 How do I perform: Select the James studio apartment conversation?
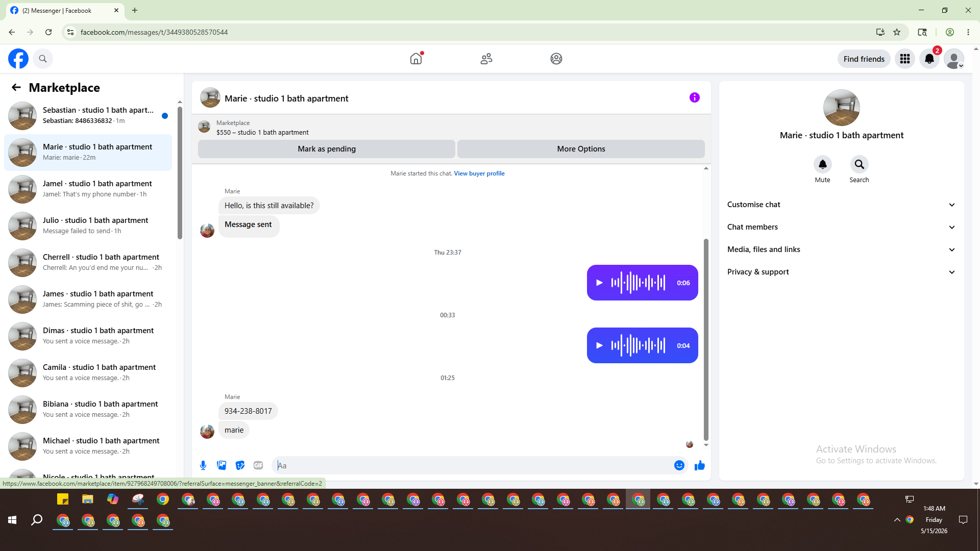pos(88,299)
